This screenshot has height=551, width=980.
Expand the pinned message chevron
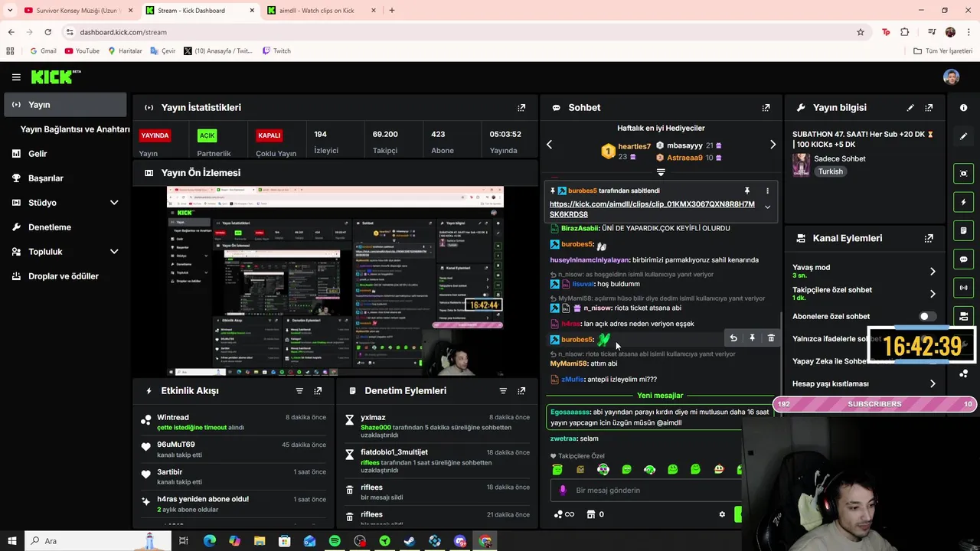[x=767, y=207]
